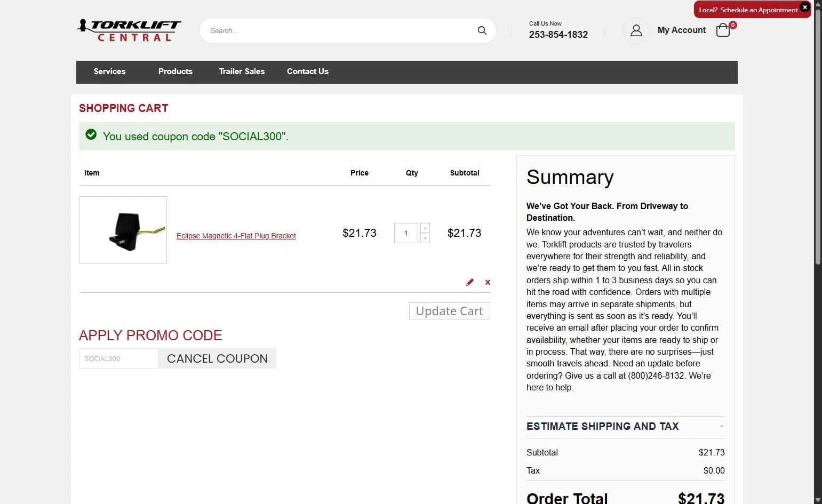The width and height of the screenshot is (822, 504).
Task: Click the APPLY PROMO CODE heading
Action: pyautogui.click(x=150, y=335)
